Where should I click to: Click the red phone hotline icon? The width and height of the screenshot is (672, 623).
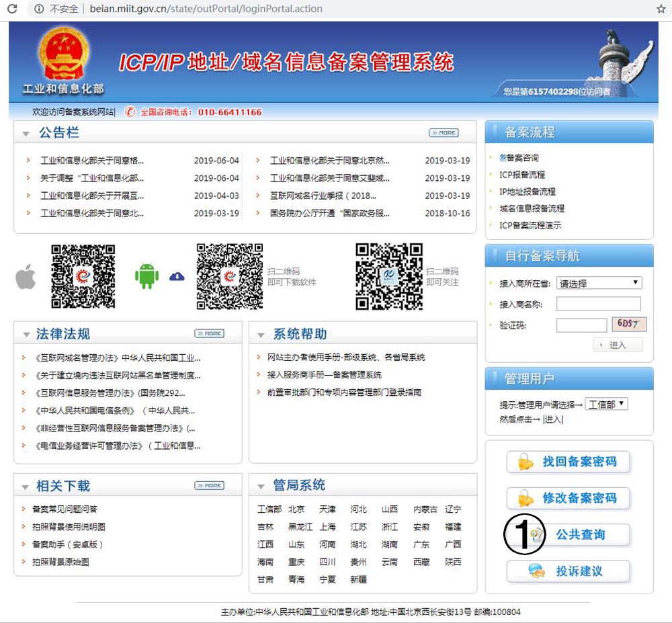pos(130,112)
